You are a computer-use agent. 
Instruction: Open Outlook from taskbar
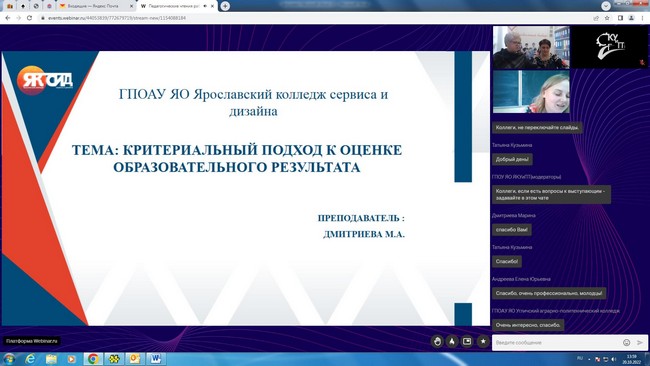point(135,359)
